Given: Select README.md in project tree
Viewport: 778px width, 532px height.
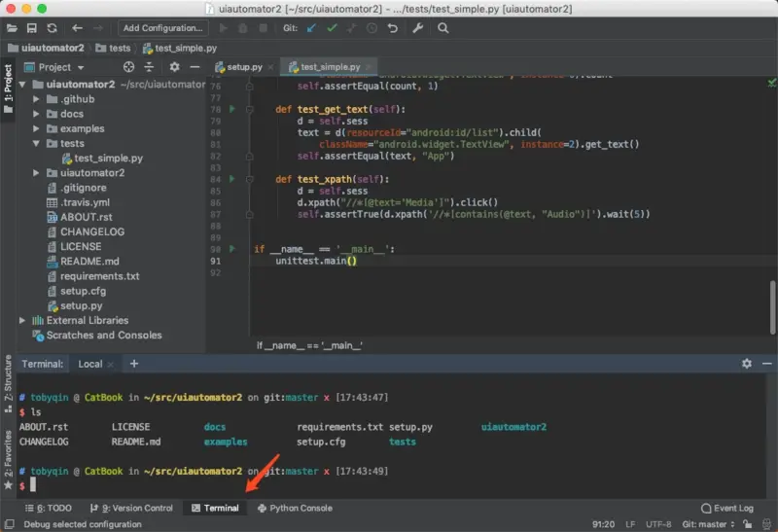Looking at the screenshot, I should pyautogui.click(x=83, y=262).
